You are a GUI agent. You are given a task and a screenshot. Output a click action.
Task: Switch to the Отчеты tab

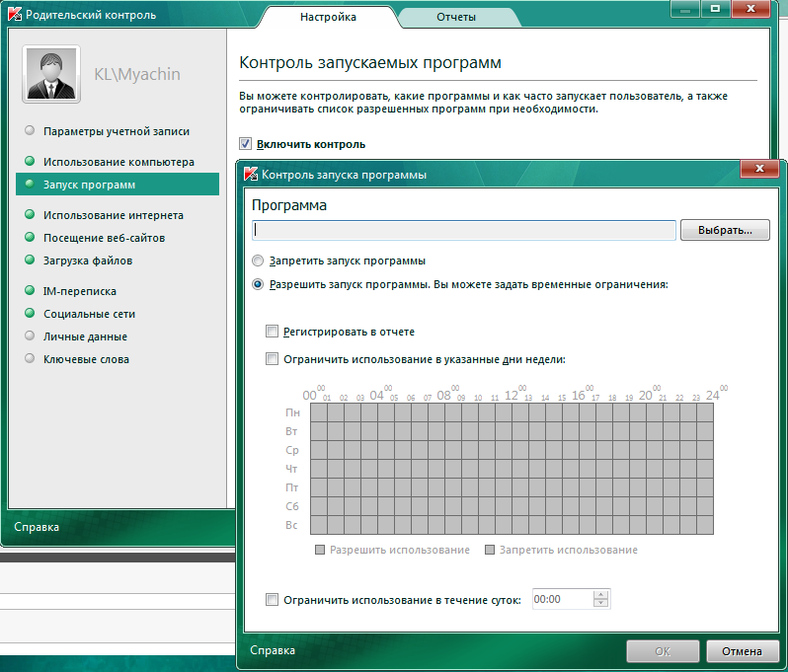(x=456, y=17)
